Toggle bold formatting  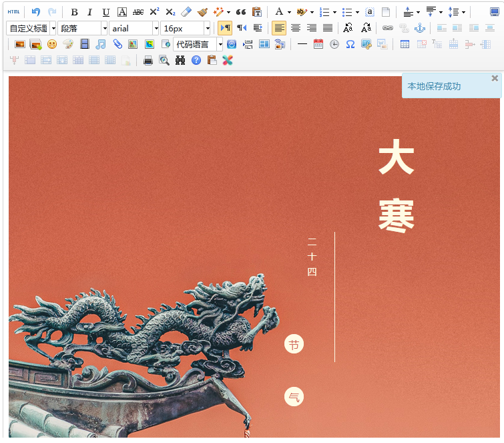tap(74, 12)
